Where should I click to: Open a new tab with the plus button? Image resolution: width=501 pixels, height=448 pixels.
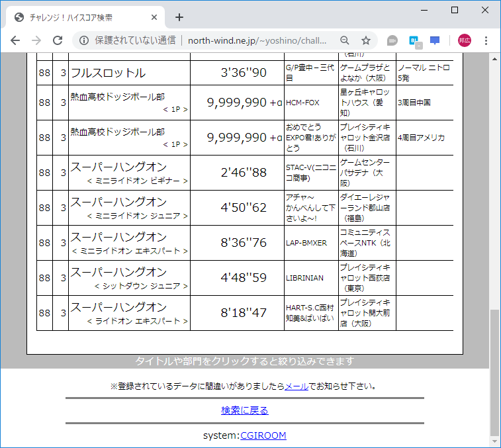[179, 17]
